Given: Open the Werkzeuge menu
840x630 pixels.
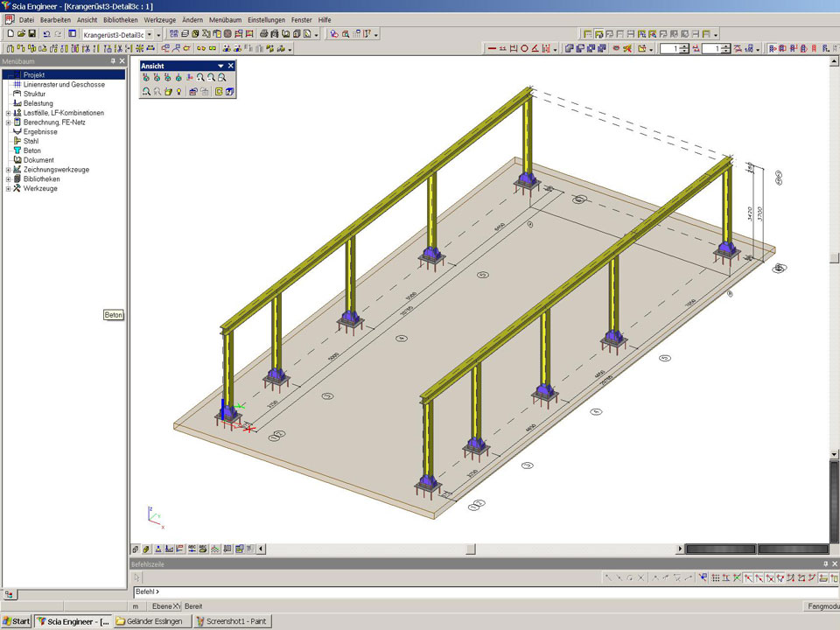Looking at the screenshot, I should point(160,19).
